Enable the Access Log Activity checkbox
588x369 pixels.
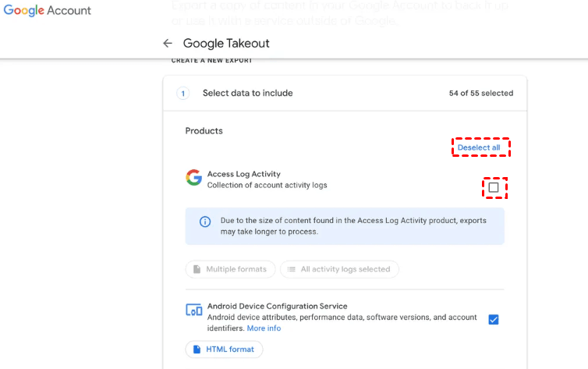point(493,187)
